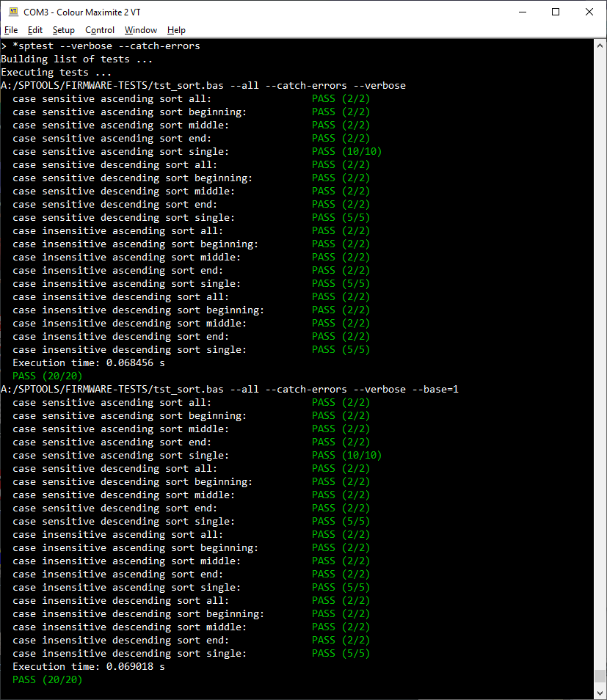Open the Help menu

pyautogui.click(x=176, y=30)
